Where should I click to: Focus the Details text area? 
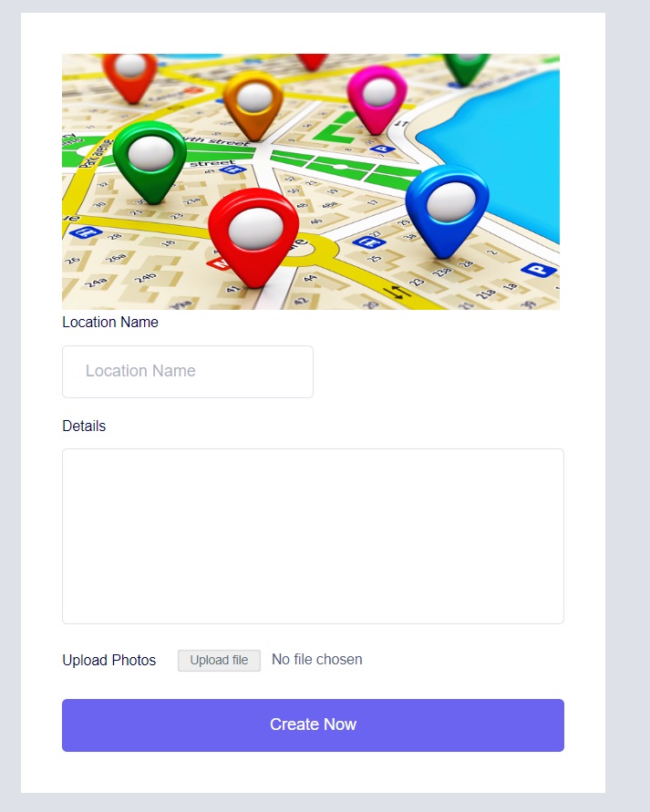(313, 536)
